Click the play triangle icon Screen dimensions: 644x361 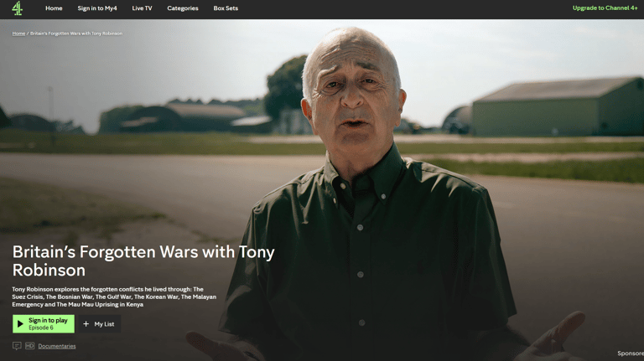[20, 324]
